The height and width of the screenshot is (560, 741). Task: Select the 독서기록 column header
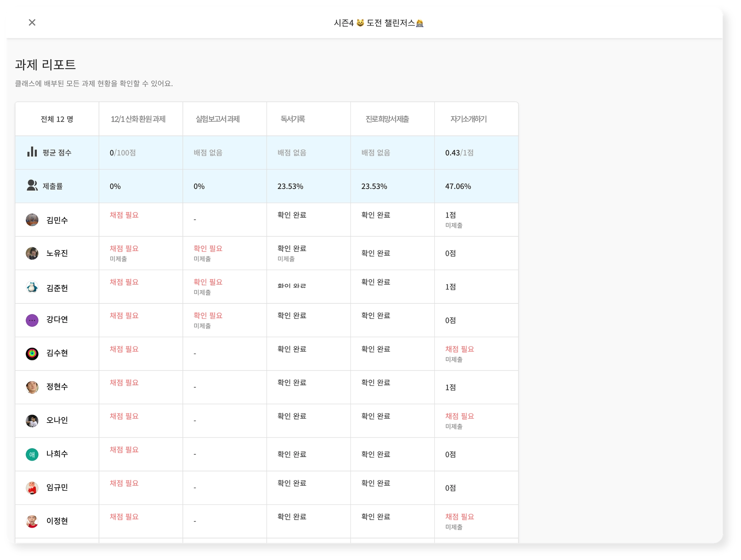pos(292,119)
